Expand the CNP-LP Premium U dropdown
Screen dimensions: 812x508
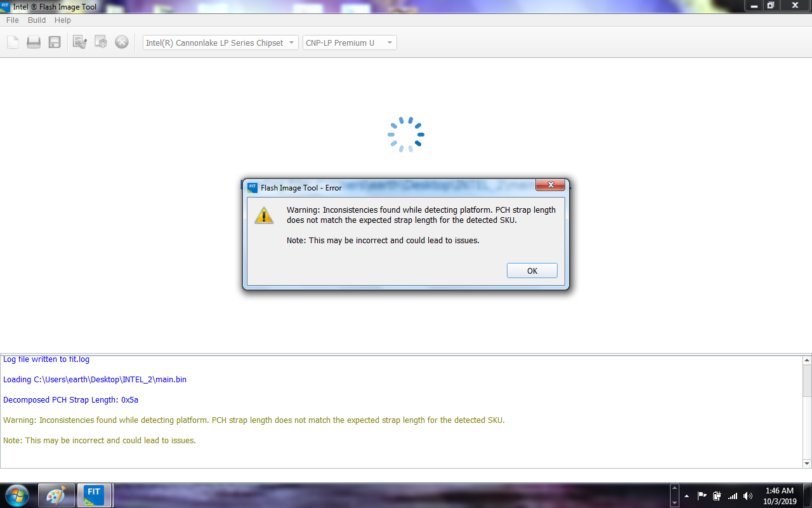[x=350, y=43]
